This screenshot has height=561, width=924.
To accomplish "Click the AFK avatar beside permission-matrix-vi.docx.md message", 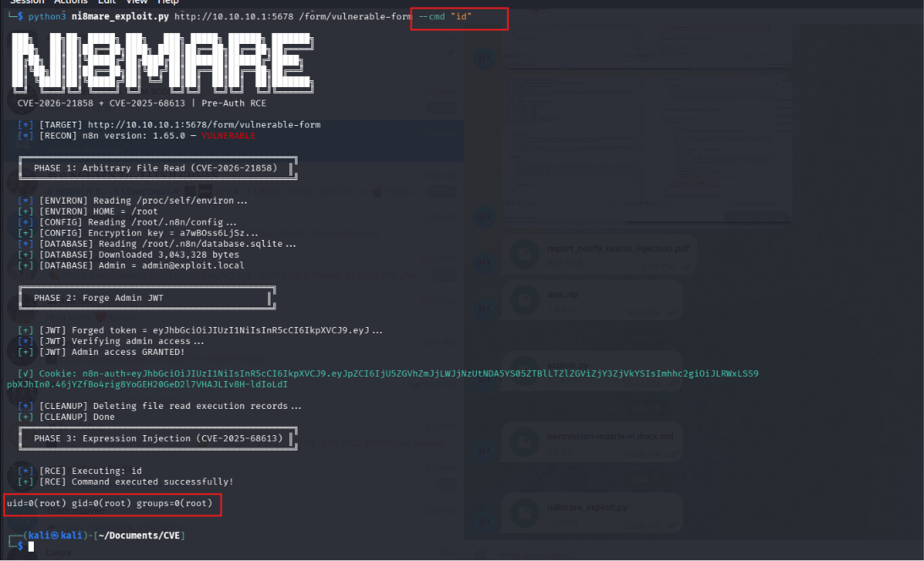I will point(484,450).
